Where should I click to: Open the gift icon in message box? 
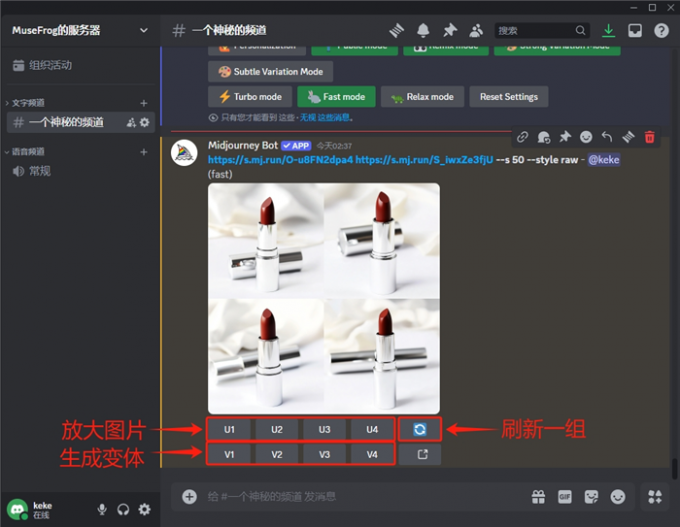coord(538,497)
